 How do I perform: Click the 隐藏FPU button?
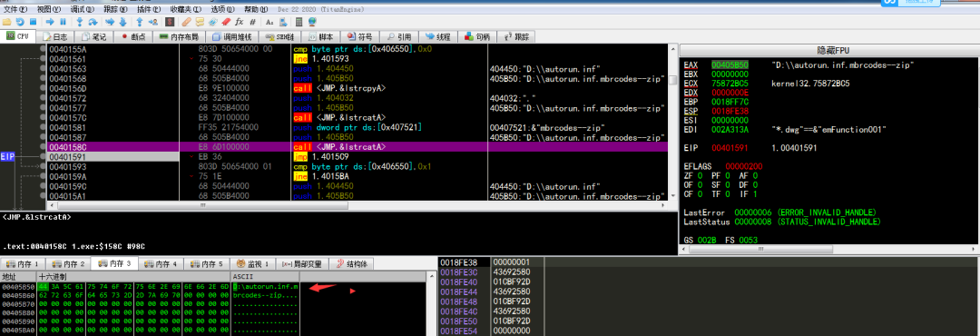coord(828,50)
